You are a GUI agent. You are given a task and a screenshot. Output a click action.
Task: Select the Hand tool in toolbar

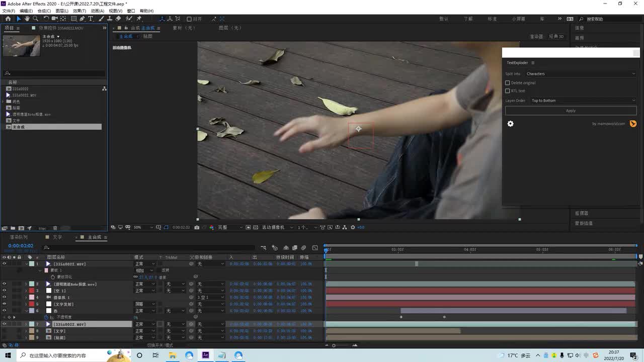coord(27,19)
